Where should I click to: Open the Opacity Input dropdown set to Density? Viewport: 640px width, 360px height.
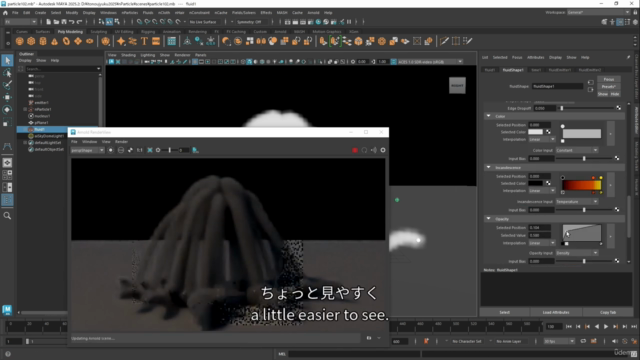click(577, 253)
